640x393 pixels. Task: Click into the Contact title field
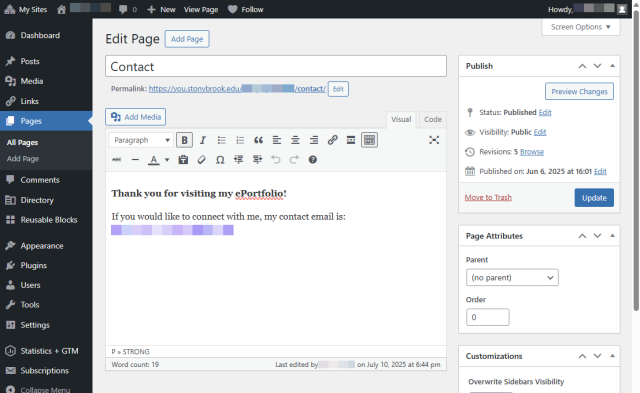pyautogui.click(x=276, y=66)
